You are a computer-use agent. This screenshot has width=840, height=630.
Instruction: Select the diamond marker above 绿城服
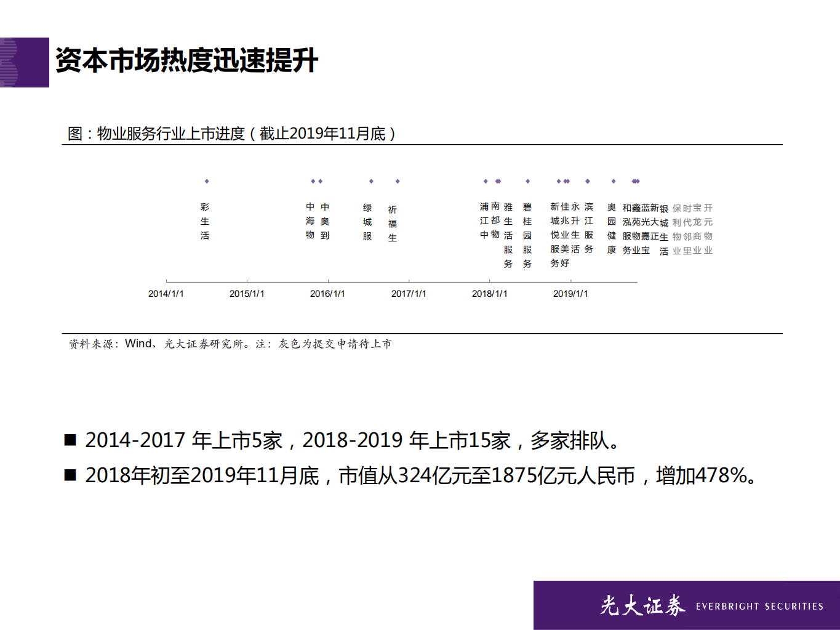click(370, 182)
